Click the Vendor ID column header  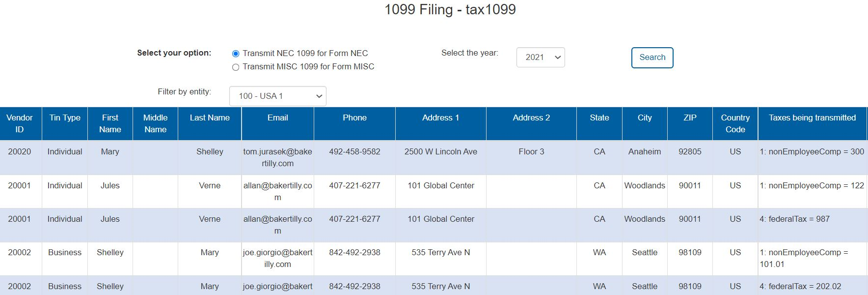coord(20,123)
